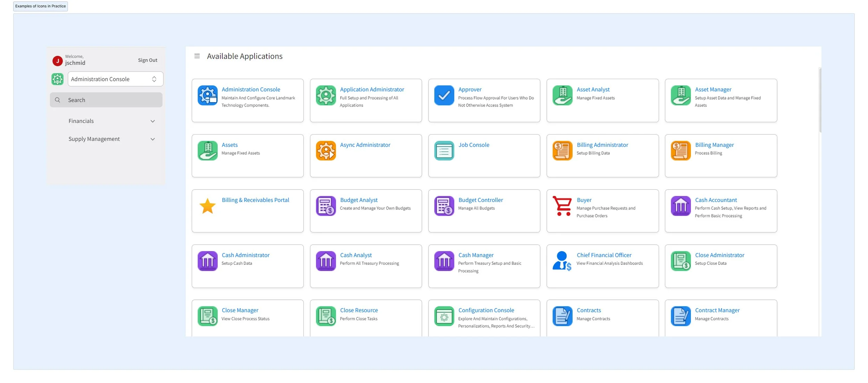Viewport: 868px width, 383px height.
Task: Click the Budget Analyst calculator icon
Action: (x=326, y=206)
